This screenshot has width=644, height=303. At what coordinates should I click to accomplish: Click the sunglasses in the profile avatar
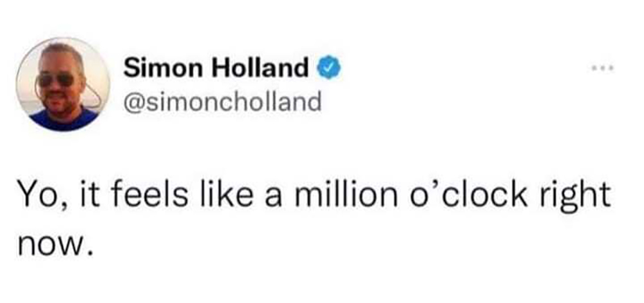click(55, 79)
